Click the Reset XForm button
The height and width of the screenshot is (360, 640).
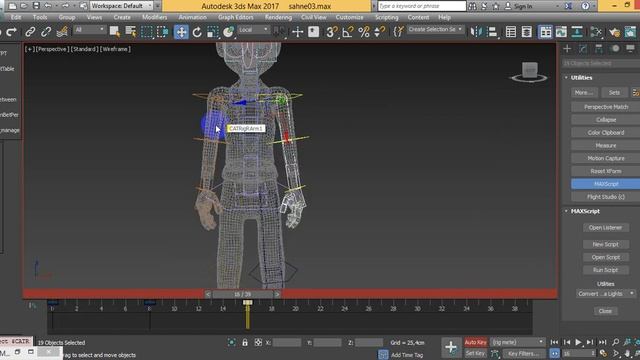tap(606, 171)
